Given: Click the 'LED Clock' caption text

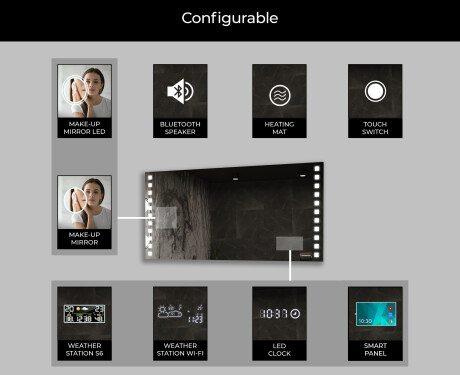Looking at the screenshot, I should (x=279, y=350).
